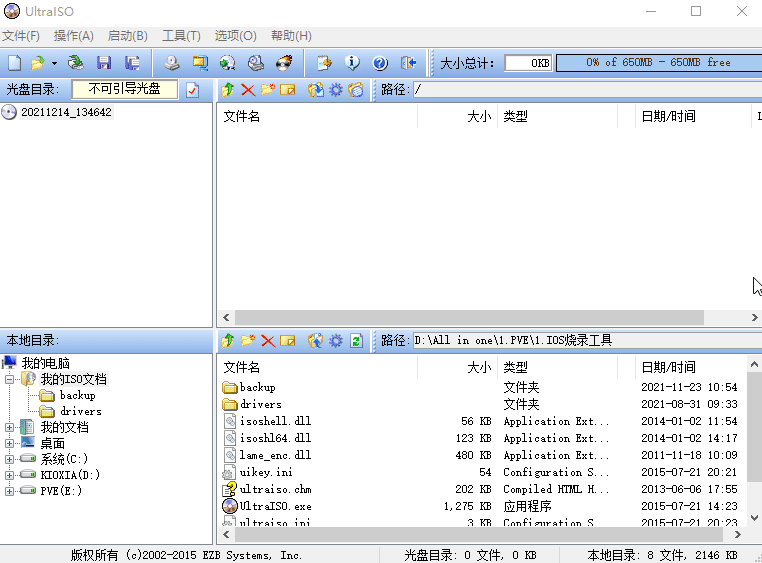Toggle the boot info checkmark document icon
Viewport: 762px width, 563px height.
coord(192,90)
